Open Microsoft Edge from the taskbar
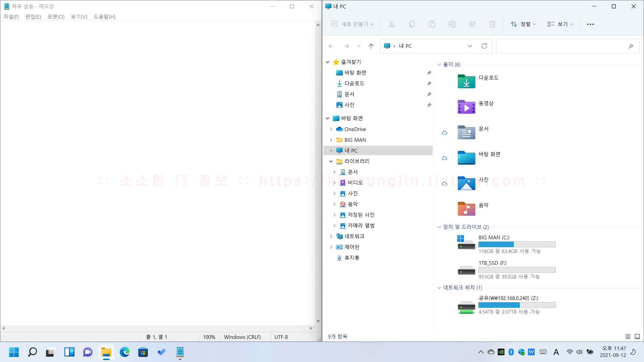644x362 pixels. [125, 352]
